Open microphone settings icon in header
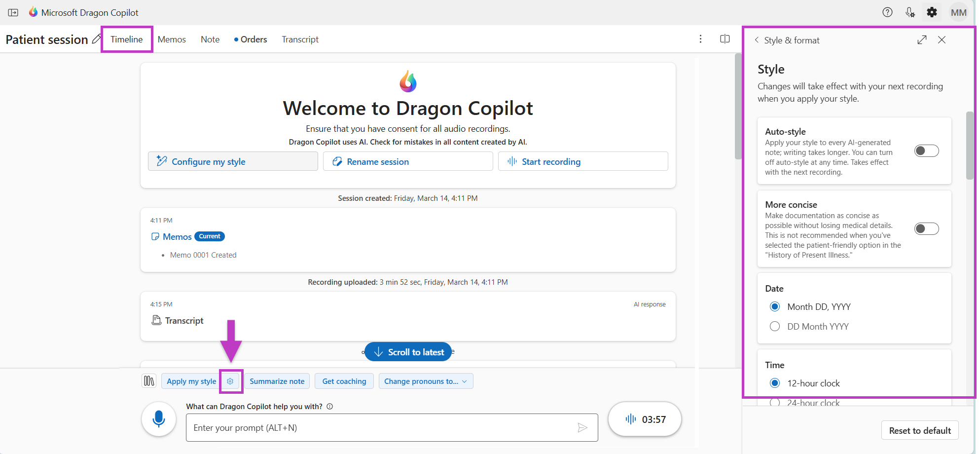The height and width of the screenshot is (454, 980). pos(910,12)
